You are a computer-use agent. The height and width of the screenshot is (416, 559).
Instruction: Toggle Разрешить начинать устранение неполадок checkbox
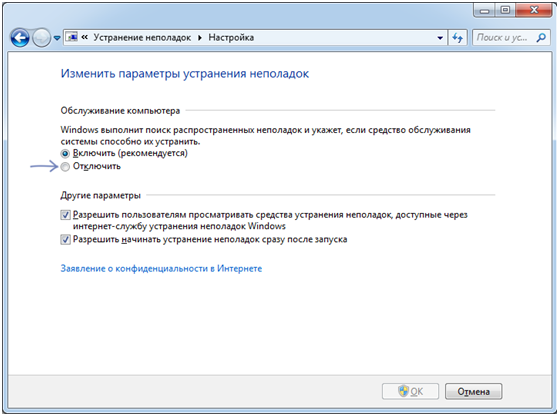[65, 239]
